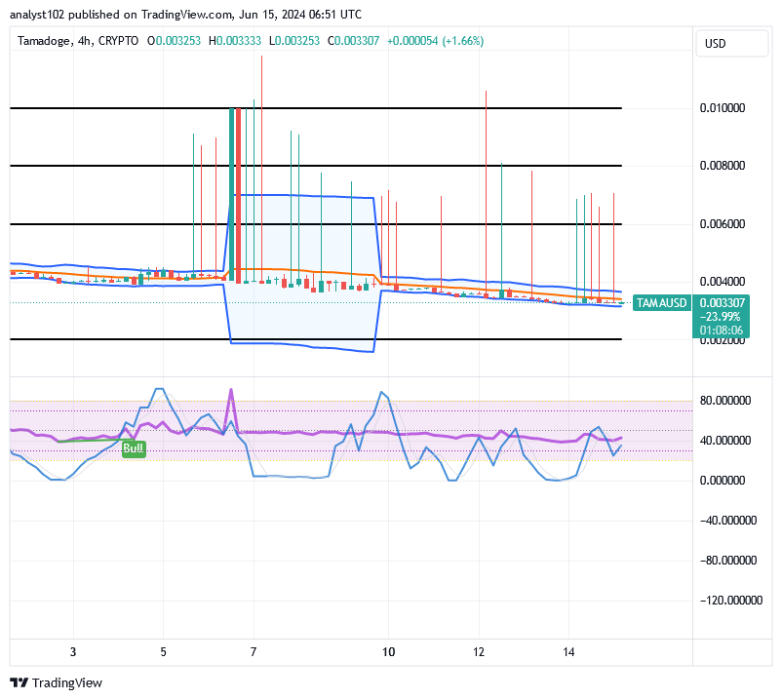The image size is (782, 700).
Task: Click the high value H0.003333
Action: pyautogui.click(x=235, y=41)
